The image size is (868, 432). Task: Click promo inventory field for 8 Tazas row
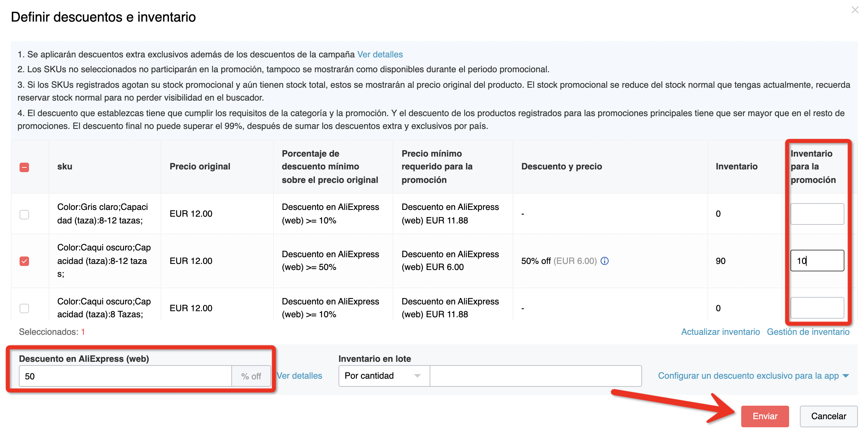(x=817, y=307)
